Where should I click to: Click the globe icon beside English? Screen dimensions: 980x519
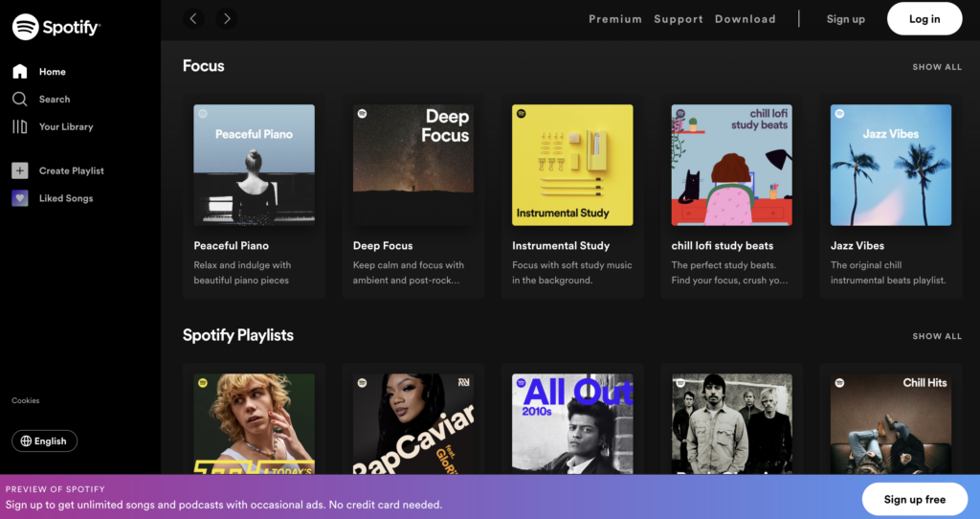click(x=26, y=440)
